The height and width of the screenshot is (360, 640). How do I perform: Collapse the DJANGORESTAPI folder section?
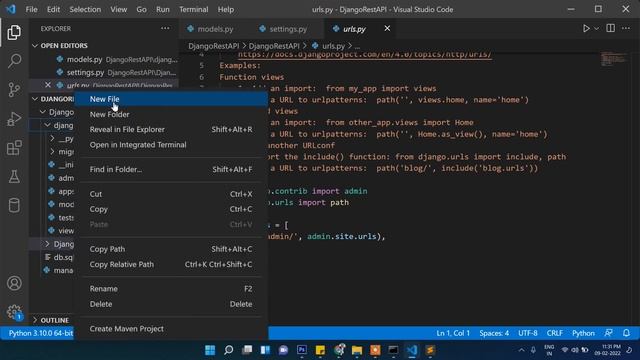tap(35, 99)
